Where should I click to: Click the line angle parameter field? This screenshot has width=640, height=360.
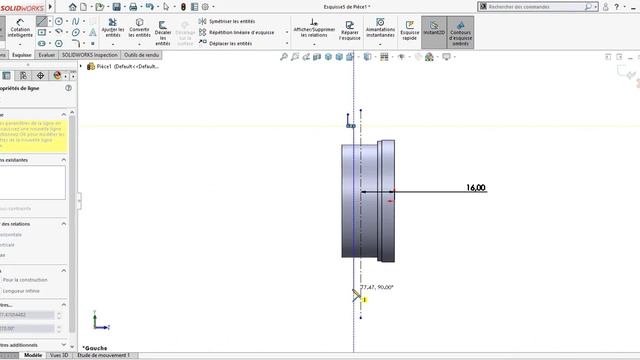pyautogui.click(x=27, y=328)
